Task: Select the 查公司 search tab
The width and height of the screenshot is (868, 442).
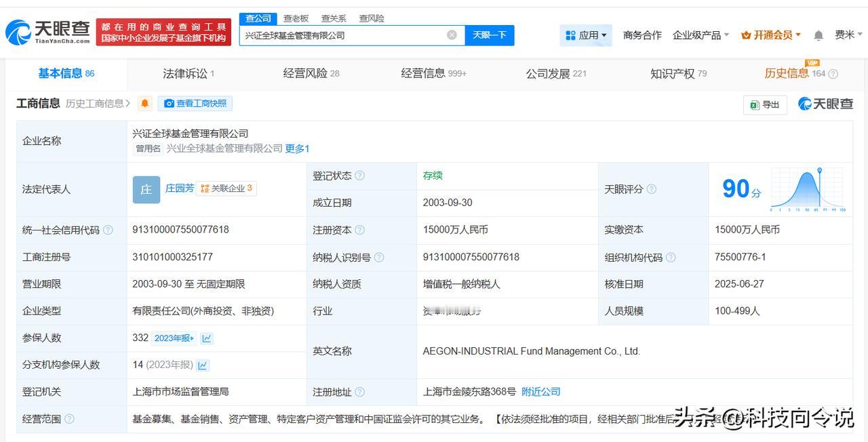Action: click(258, 18)
